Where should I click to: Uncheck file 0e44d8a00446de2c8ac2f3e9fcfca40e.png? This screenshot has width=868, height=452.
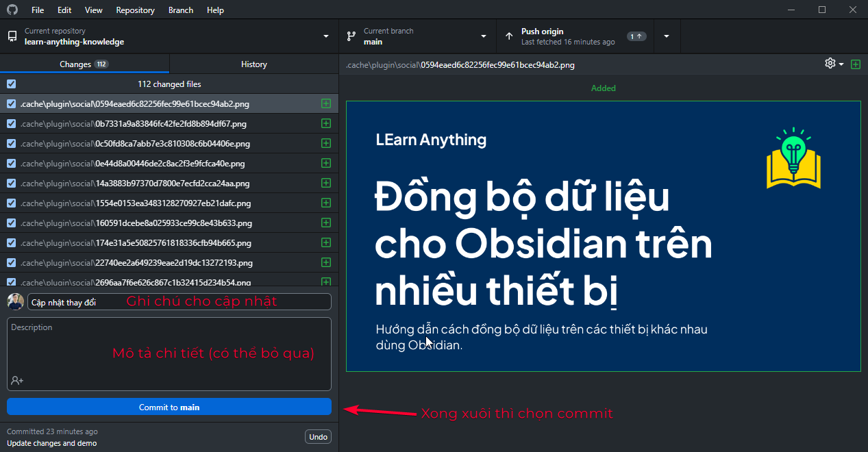11,163
